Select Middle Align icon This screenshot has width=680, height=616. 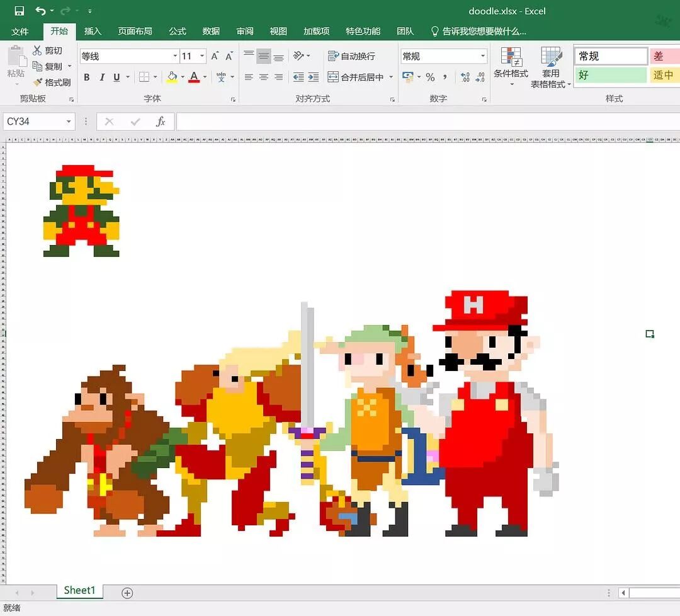click(264, 56)
